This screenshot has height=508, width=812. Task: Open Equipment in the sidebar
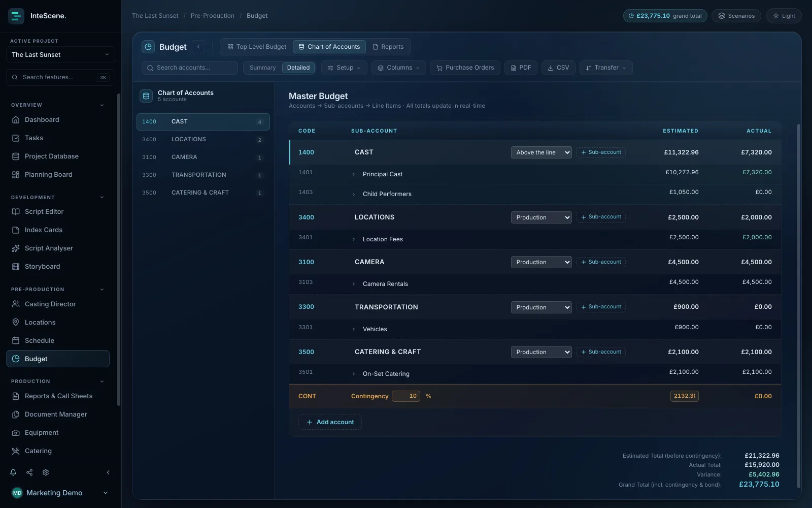(x=58, y=433)
